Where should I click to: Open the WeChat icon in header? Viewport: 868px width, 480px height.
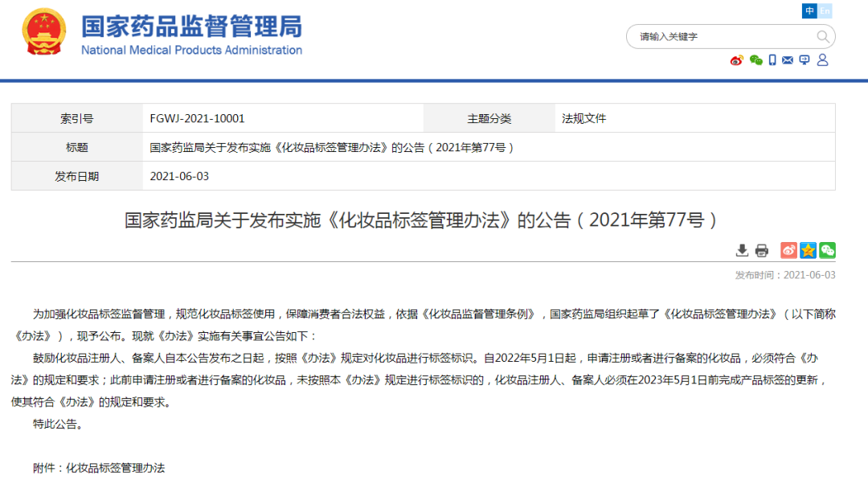click(755, 60)
